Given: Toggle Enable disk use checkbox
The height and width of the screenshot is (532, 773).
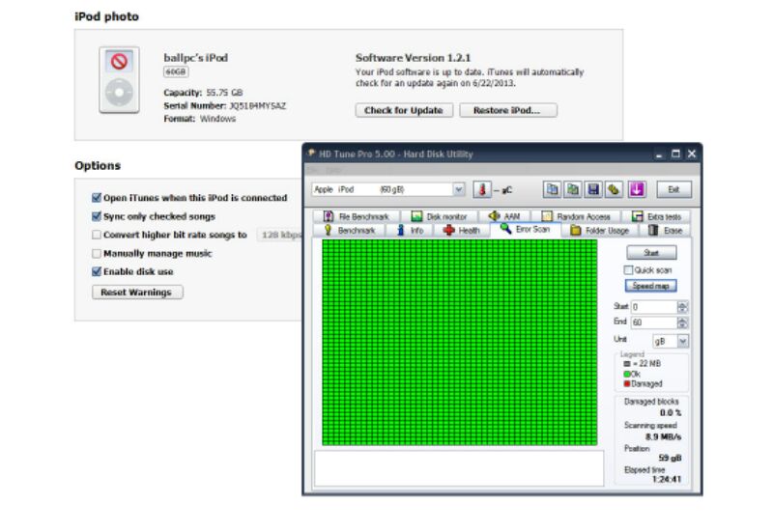Looking at the screenshot, I should (x=97, y=271).
